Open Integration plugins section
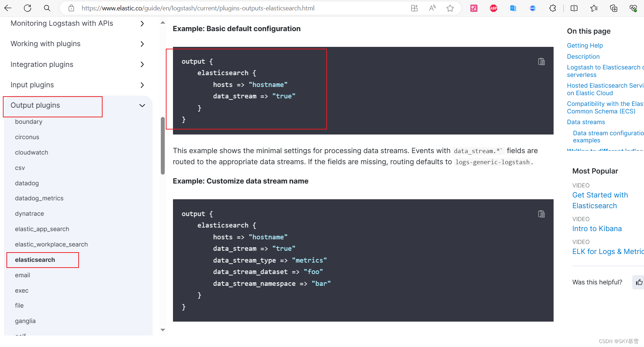The width and height of the screenshot is (644, 347). coord(42,64)
